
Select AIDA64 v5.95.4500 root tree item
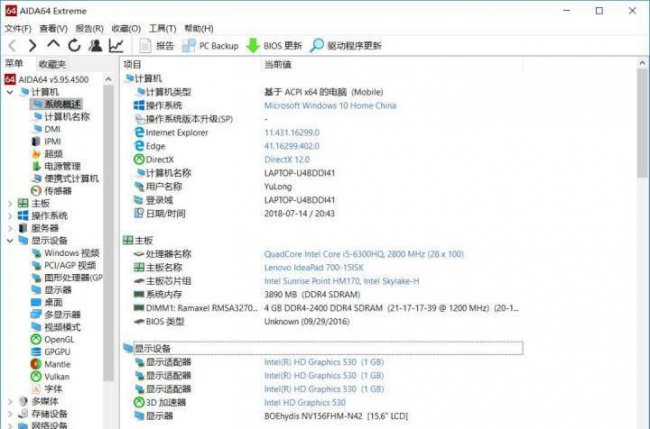pyautogui.click(x=47, y=79)
